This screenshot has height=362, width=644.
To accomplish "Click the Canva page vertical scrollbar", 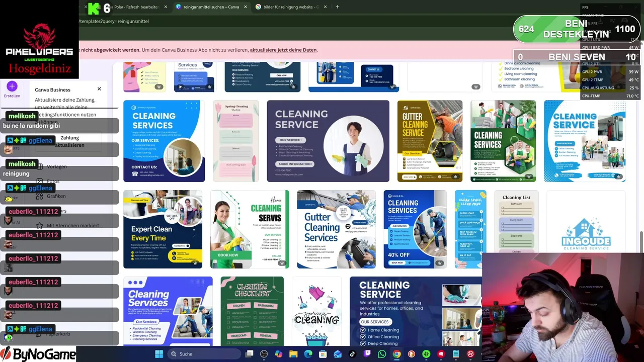I will 641,241.
